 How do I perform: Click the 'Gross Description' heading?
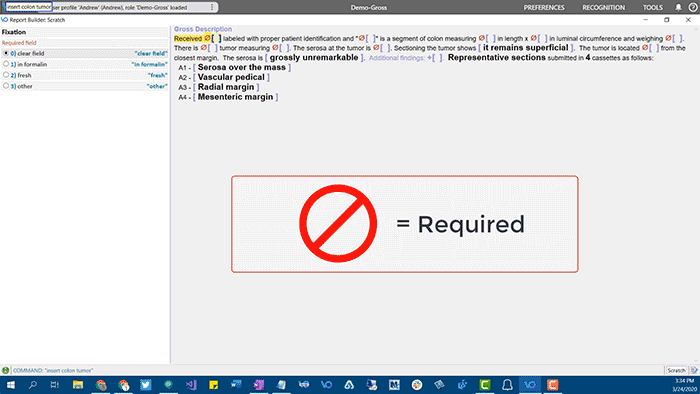[x=203, y=29]
